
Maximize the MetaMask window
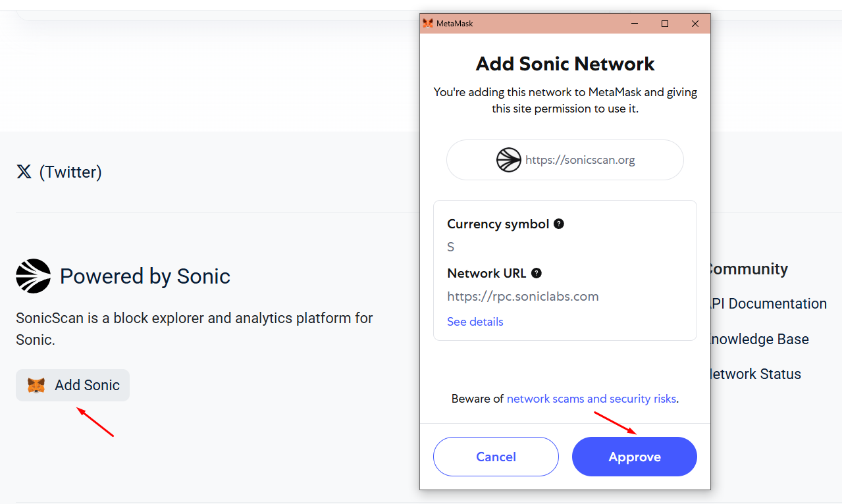pos(665,24)
